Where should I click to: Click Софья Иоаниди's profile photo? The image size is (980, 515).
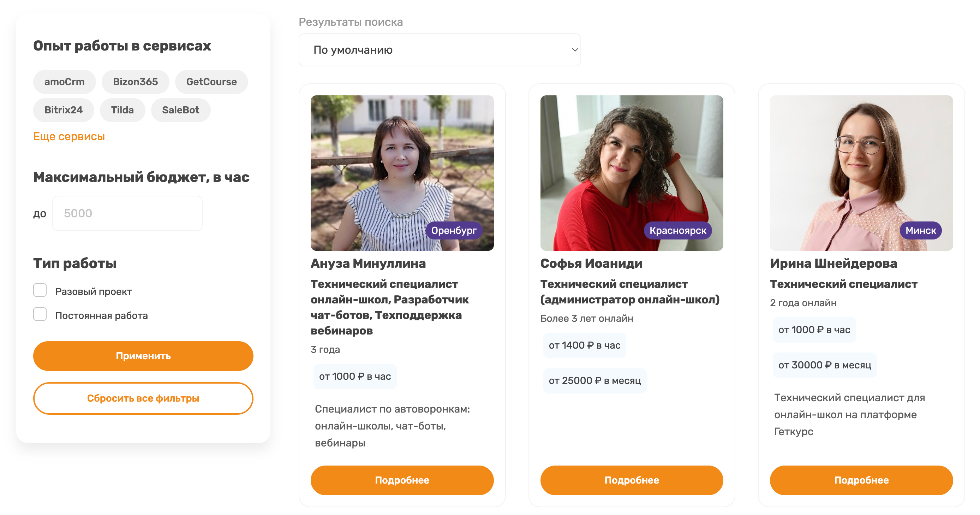tap(632, 172)
